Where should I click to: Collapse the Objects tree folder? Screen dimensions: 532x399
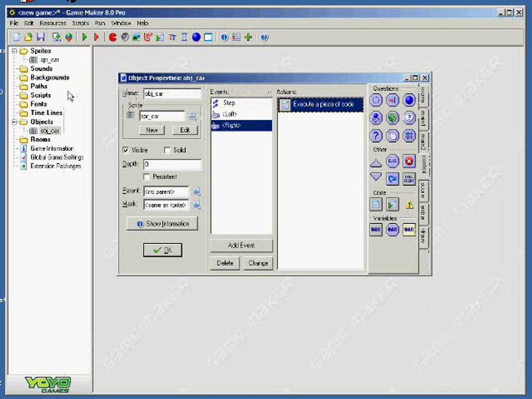coord(14,122)
